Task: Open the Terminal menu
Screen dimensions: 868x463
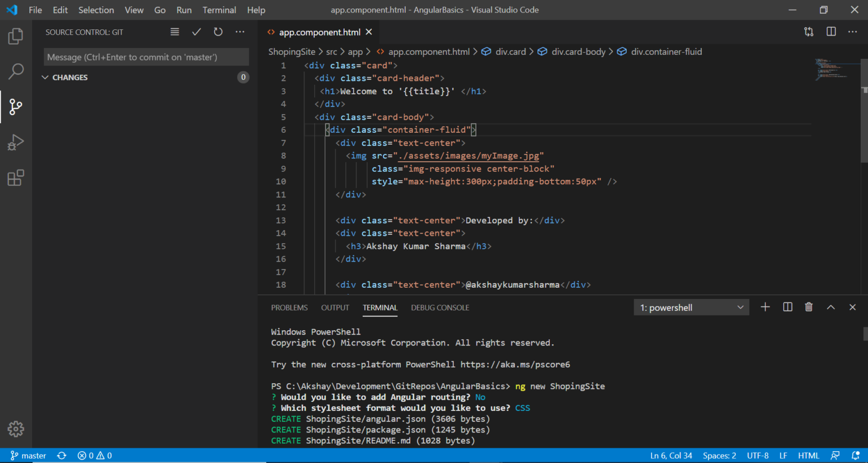Action: click(x=219, y=10)
